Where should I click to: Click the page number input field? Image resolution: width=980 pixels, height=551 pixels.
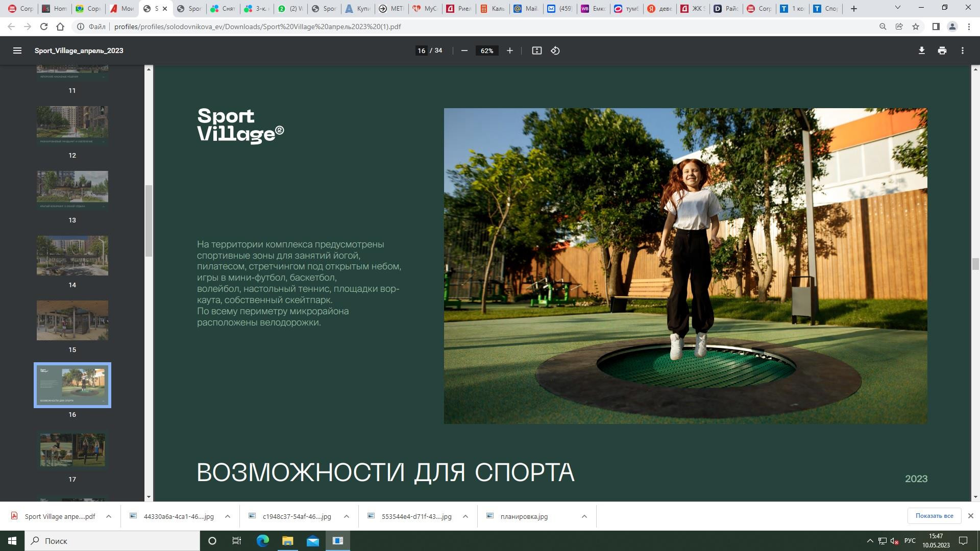tap(421, 51)
